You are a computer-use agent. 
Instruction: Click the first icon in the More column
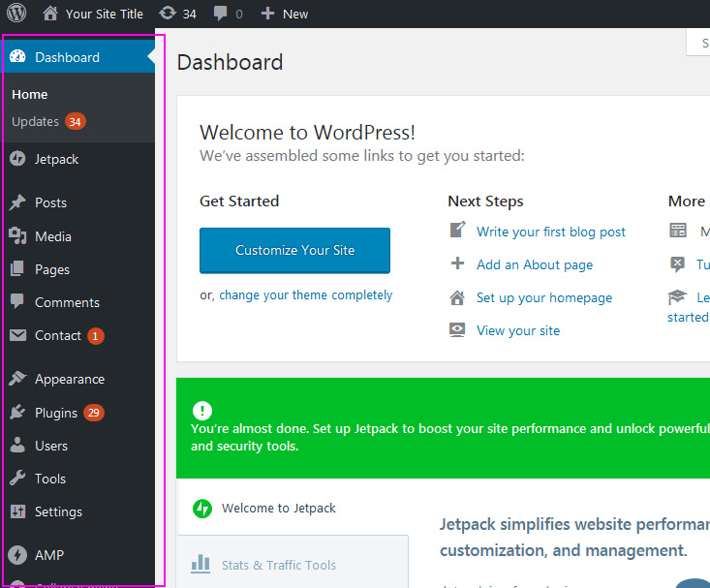click(678, 231)
